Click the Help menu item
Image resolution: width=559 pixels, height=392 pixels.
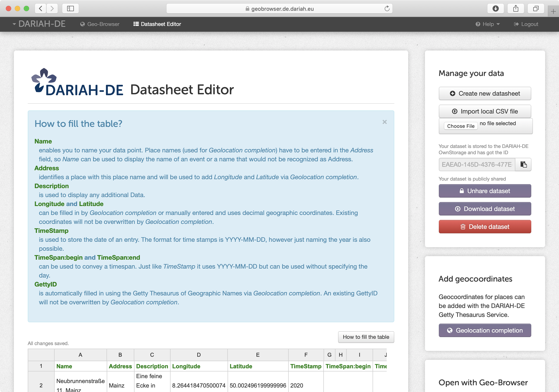click(488, 24)
